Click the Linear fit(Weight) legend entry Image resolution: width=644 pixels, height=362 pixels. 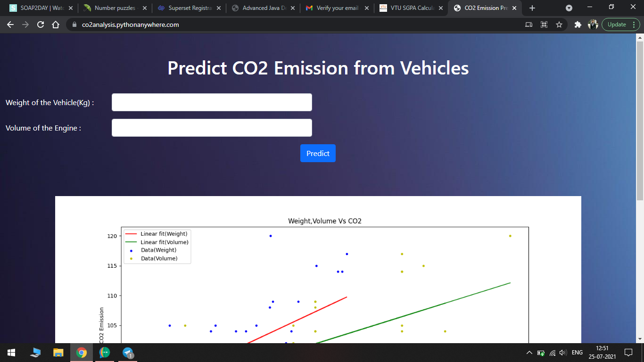coord(157,234)
